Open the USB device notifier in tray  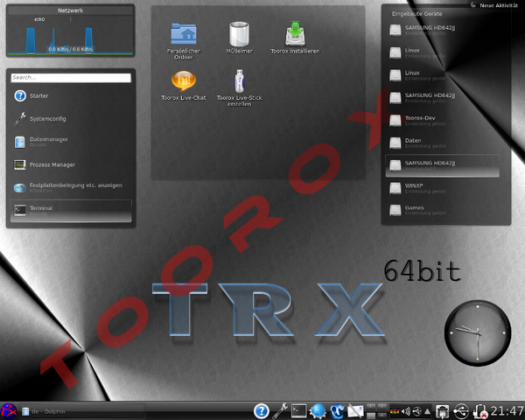pyautogui.click(x=416, y=411)
